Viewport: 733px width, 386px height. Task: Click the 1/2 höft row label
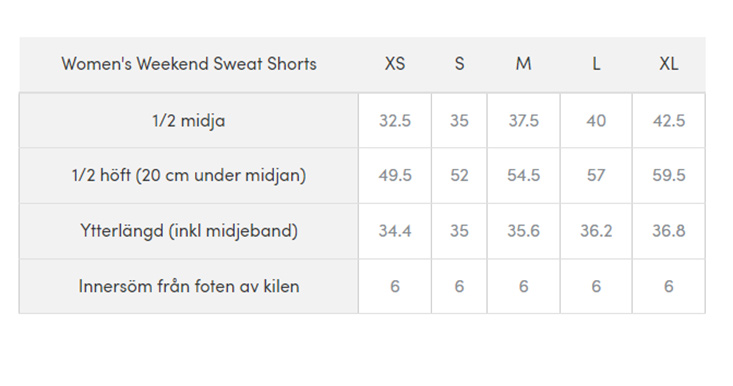189,175
